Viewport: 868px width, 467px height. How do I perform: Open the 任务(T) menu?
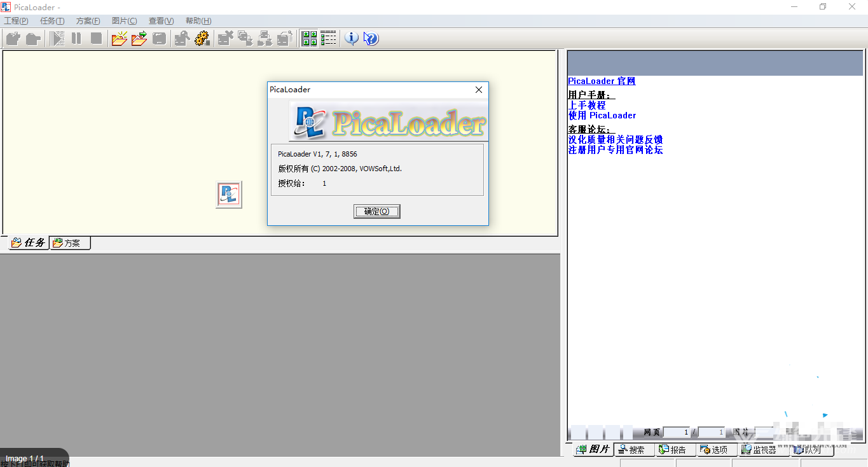click(52, 21)
